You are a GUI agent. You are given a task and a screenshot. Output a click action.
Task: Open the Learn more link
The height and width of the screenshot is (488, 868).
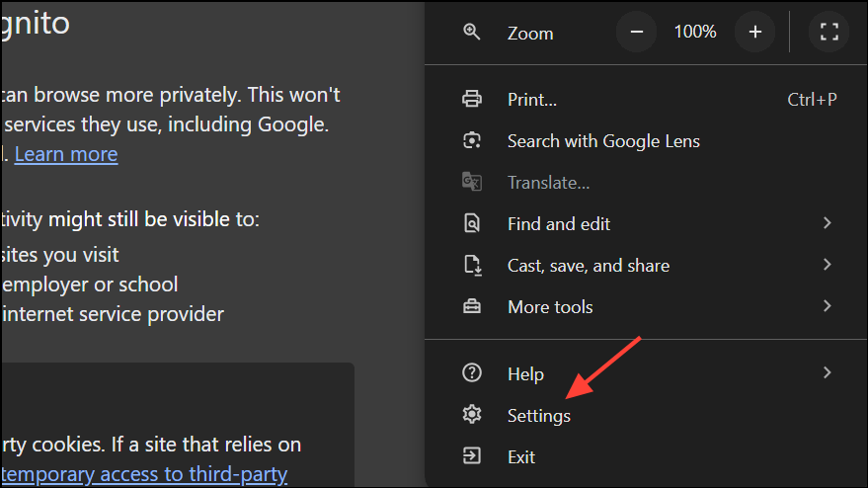(66, 154)
